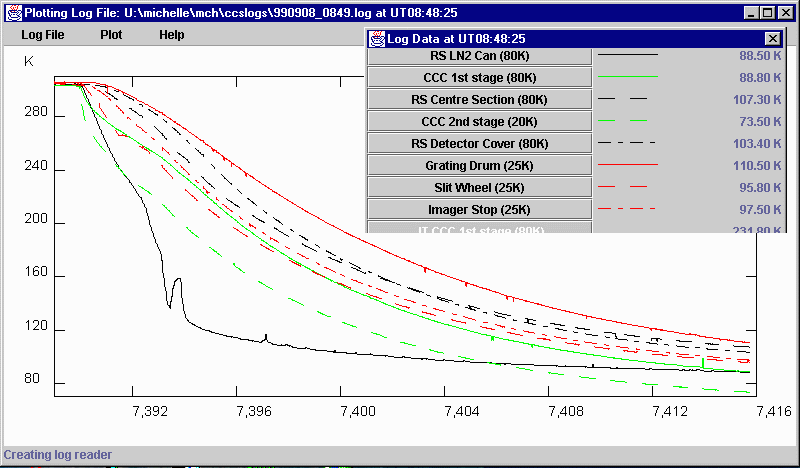Image resolution: width=800 pixels, height=468 pixels.
Task: Close the Log Data window
Action: click(x=773, y=38)
